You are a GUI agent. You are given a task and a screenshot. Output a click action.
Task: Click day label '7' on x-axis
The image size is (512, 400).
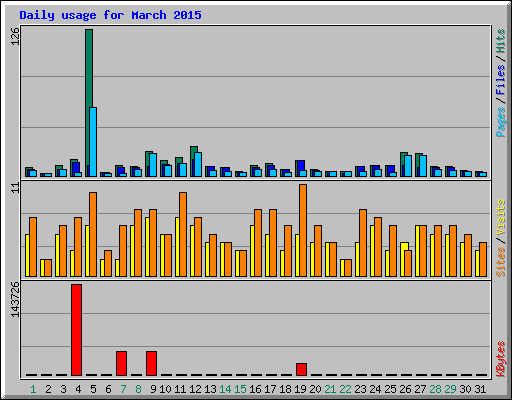123,389
